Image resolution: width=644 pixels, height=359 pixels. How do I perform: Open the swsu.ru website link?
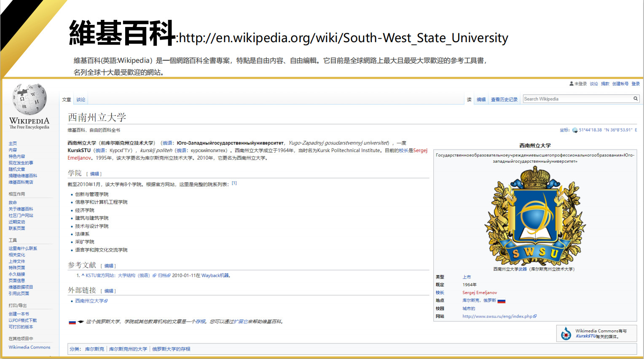[x=497, y=316]
